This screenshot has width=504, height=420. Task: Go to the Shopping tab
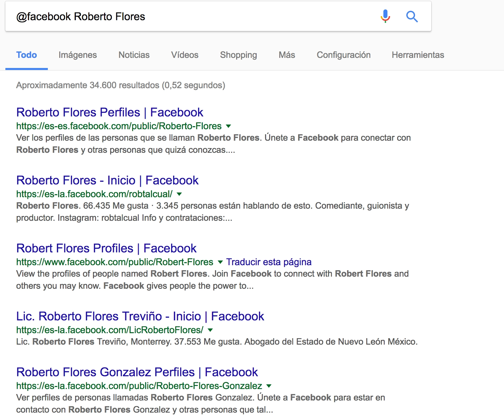pos(238,55)
